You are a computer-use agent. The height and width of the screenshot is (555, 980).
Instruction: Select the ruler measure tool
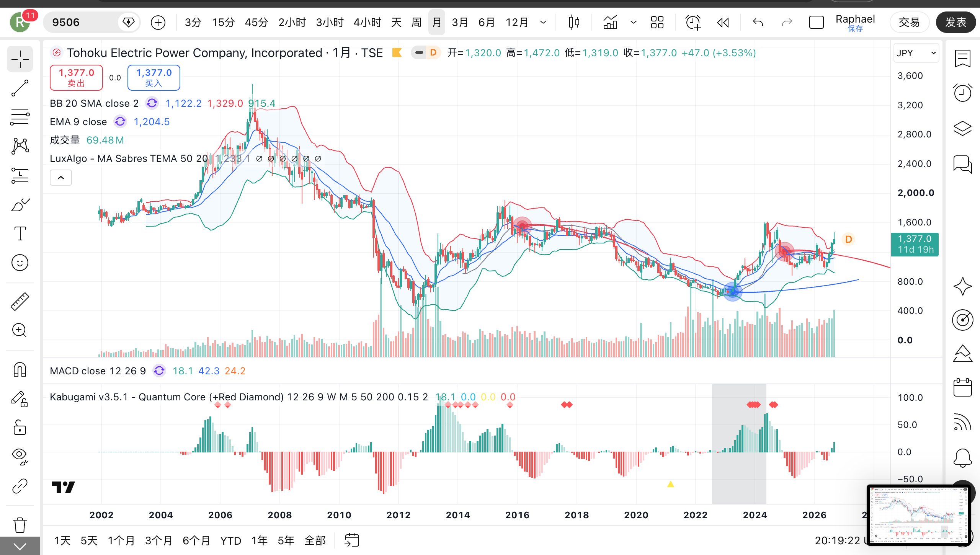click(20, 301)
